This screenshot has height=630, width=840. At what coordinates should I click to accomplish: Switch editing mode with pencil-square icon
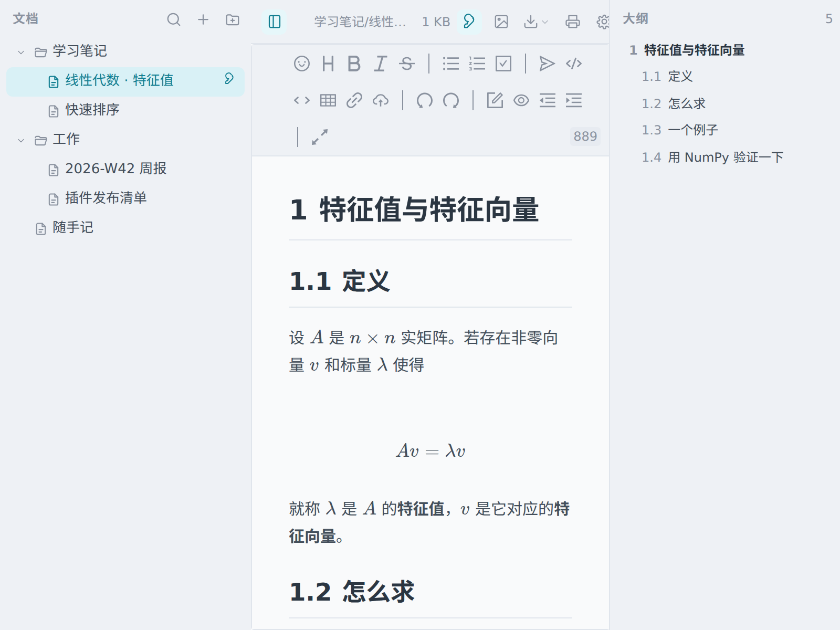495,100
